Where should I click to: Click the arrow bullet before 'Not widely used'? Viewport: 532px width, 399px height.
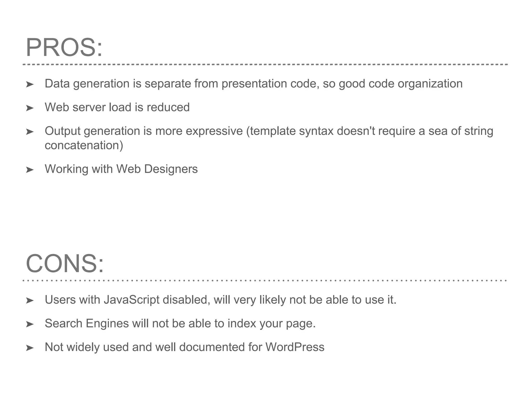(x=30, y=348)
